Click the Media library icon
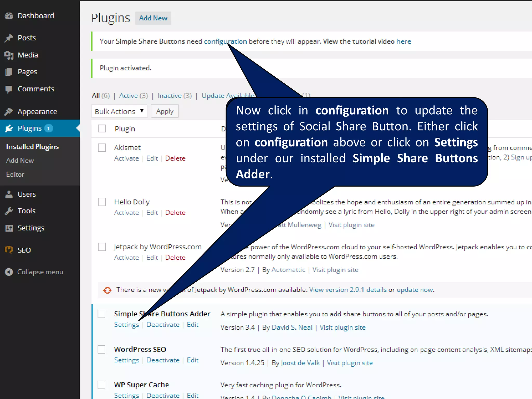This screenshot has height=399, width=532. pyautogui.click(x=9, y=55)
